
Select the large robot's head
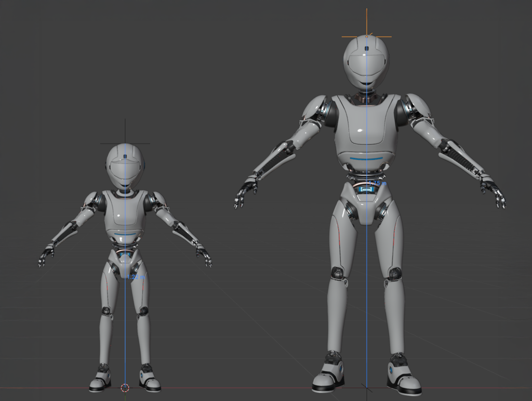[x=366, y=62]
